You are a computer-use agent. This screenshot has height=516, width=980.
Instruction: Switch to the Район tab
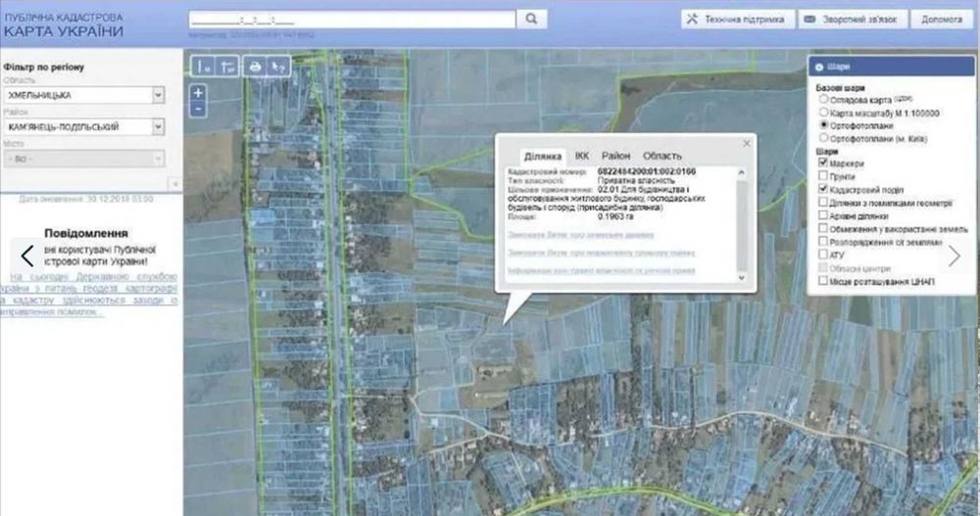pos(615,156)
